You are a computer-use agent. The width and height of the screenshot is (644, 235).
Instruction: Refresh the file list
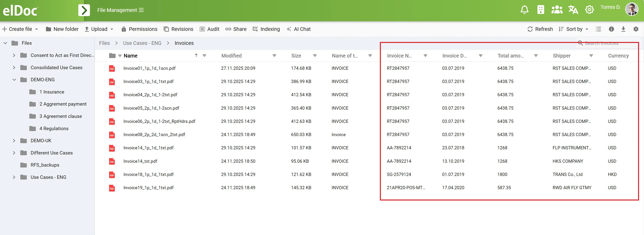click(x=540, y=29)
